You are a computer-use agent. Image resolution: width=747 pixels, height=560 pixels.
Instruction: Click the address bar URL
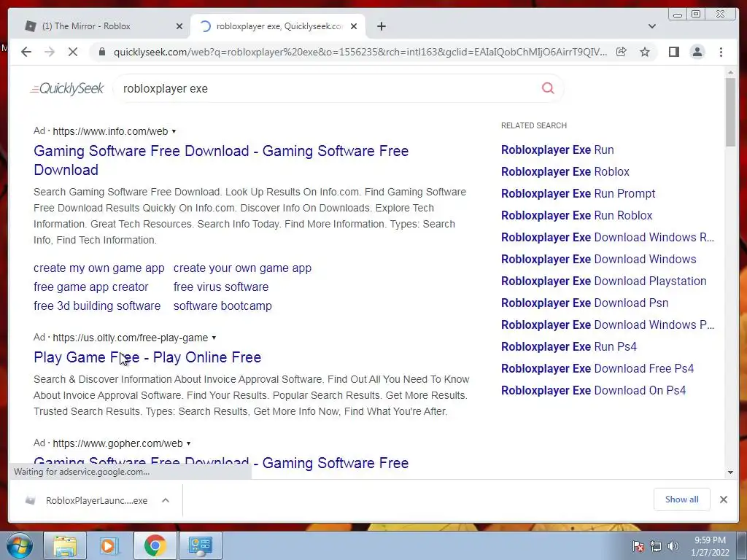tap(360, 52)
